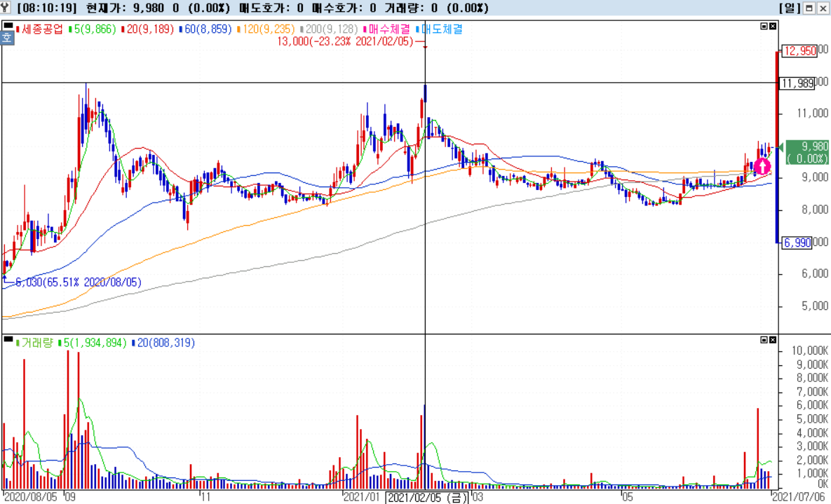The image size is (831, 504).
Task: Click the black menu box atop price chart
Action: 8,25
